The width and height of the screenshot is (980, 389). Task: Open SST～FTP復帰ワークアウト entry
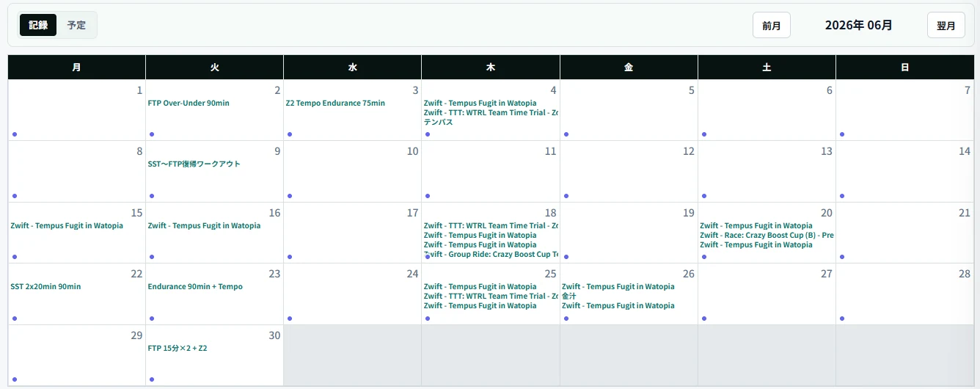pos(194,164)
